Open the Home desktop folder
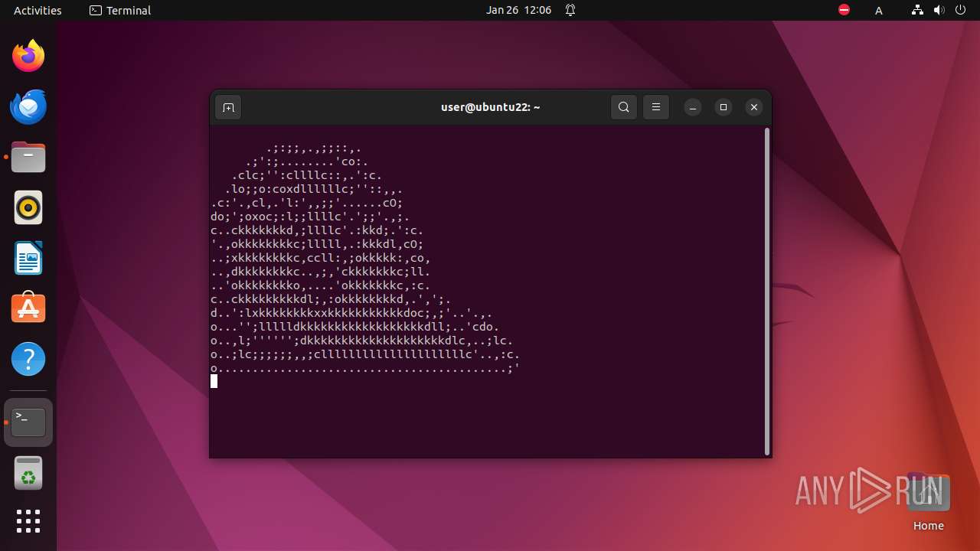The height and width of the screenshot is (551, 980). tap(928, 503)
